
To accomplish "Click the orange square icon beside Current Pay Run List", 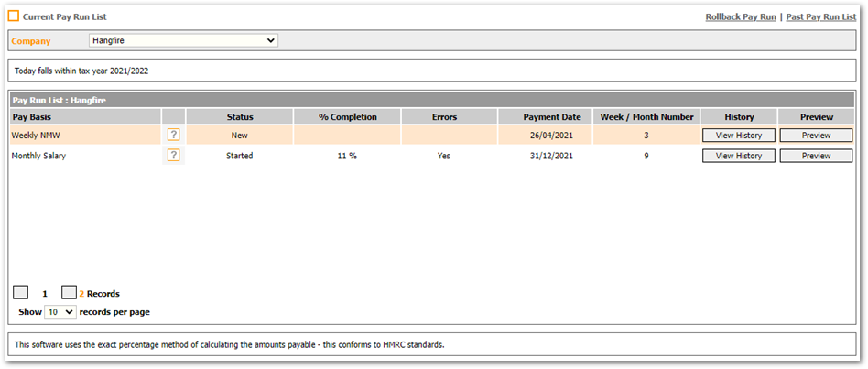I will coord(14,16).
